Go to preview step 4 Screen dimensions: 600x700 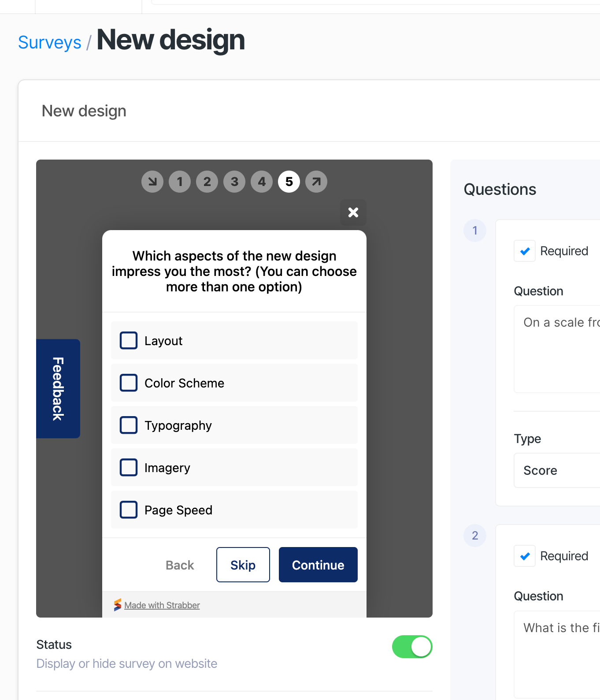point(262,182)
